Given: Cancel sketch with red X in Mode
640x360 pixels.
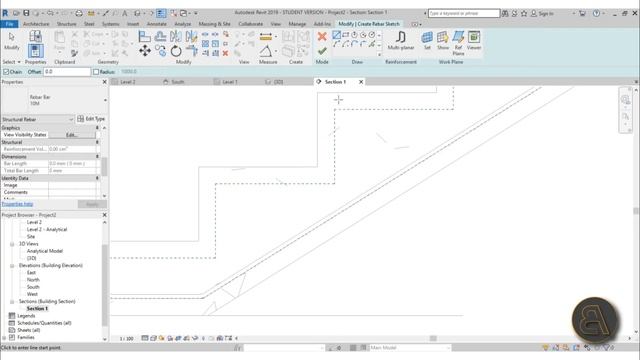Looking at the screenshot, I should [322, 37].
